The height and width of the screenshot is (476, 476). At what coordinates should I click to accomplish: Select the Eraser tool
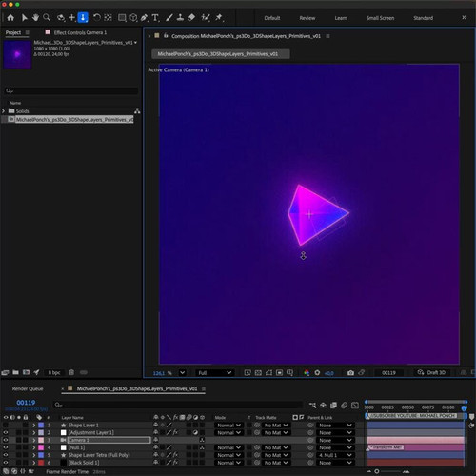coord(191,18)
